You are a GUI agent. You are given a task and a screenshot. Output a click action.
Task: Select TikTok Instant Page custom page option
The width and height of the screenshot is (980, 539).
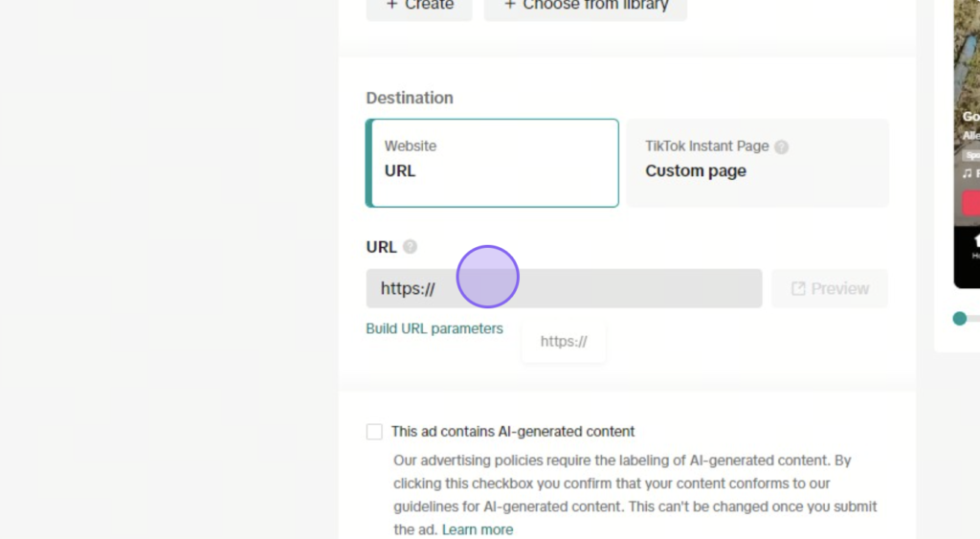click(758, 163)
